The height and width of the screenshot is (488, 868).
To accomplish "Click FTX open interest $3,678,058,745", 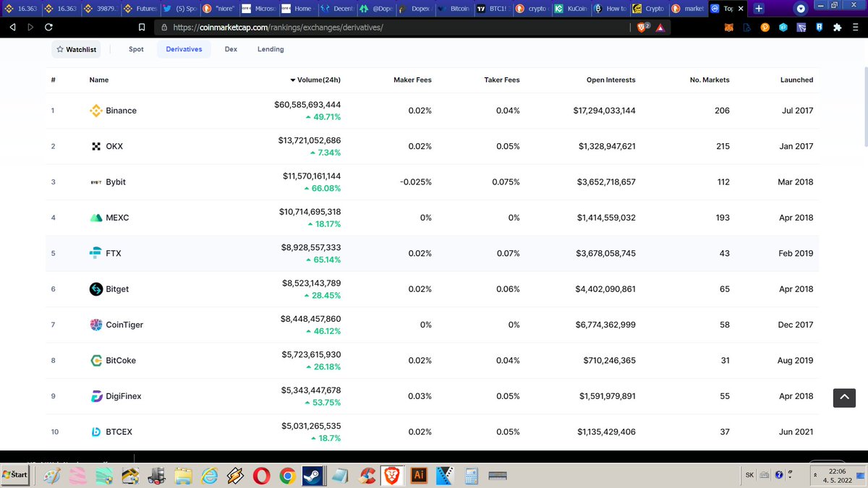I will click(606, 253).
